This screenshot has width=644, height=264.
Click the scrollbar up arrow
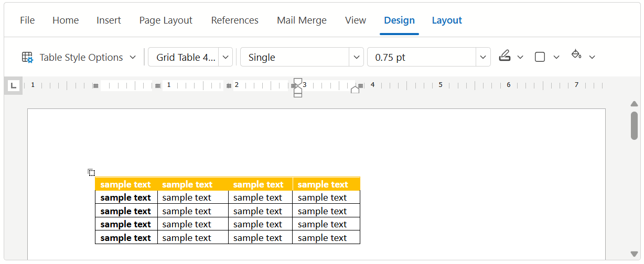(x=634, y=104)
